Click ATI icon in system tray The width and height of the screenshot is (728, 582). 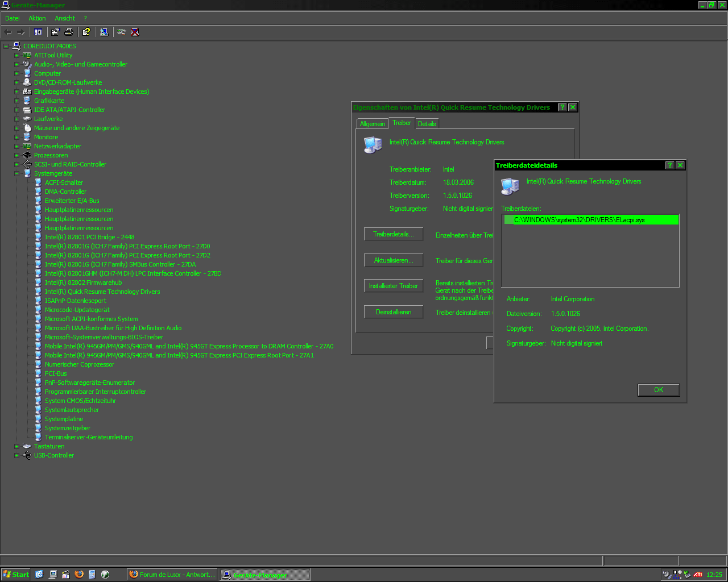pos(698,575)
